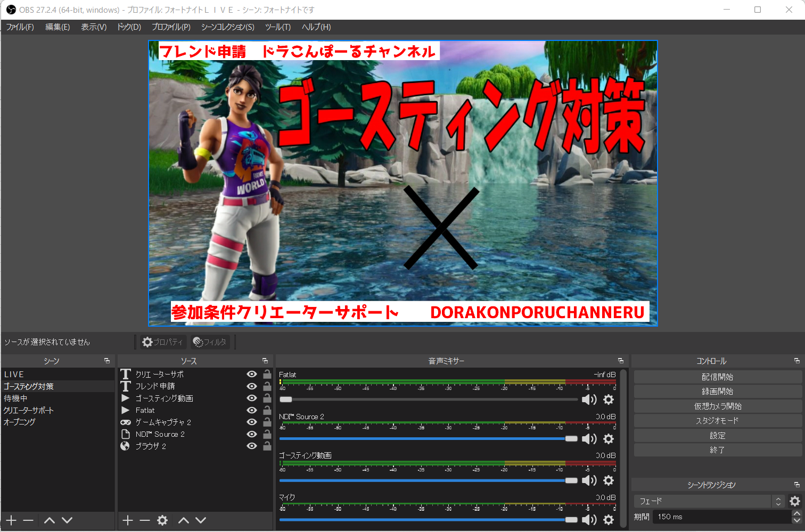Image resolution: width=805 pixels, height=532 pixels.
Task: Remove source with minus icon
Action: click(x=145, y=520)
